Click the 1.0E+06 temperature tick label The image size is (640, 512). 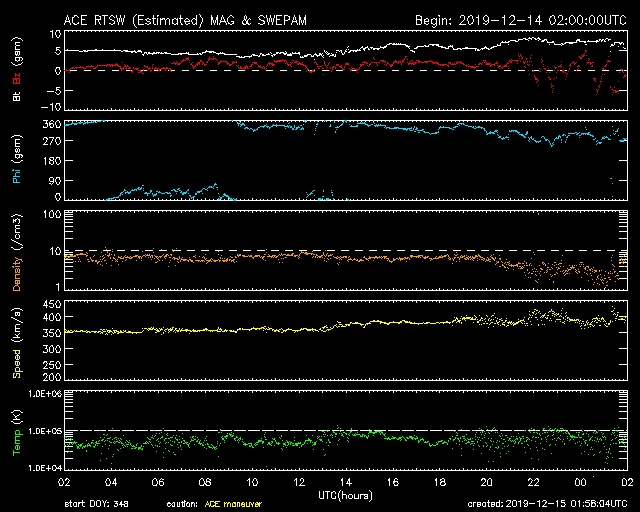[45, 394]
